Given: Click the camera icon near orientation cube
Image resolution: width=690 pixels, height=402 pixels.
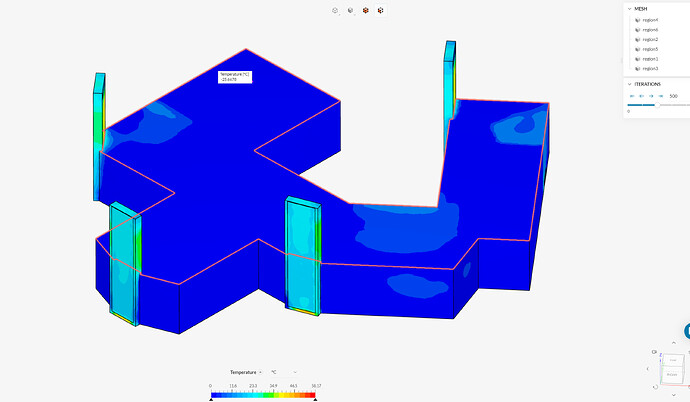Looking at the screenshot, I should (x=654, y=352).
